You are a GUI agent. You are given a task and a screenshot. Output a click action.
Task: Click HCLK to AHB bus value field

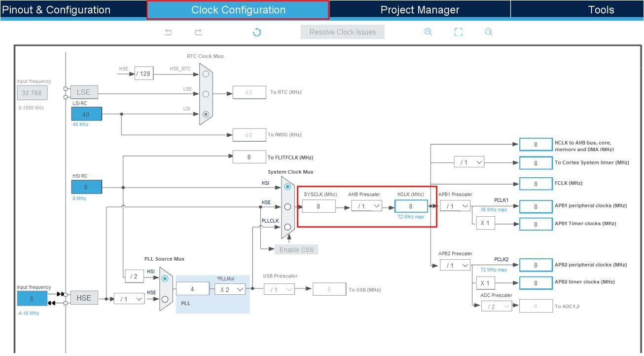tap(536, 145)
